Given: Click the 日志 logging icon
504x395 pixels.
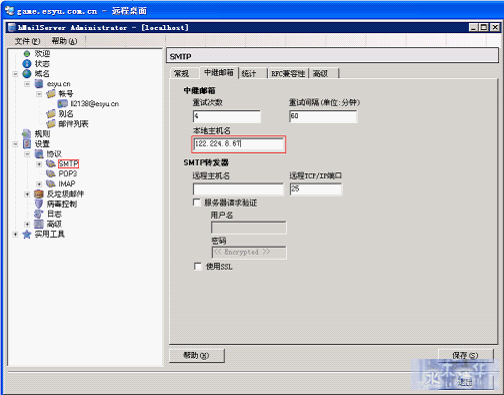Looking at the screenshot, I should click(x=39, y=214).
